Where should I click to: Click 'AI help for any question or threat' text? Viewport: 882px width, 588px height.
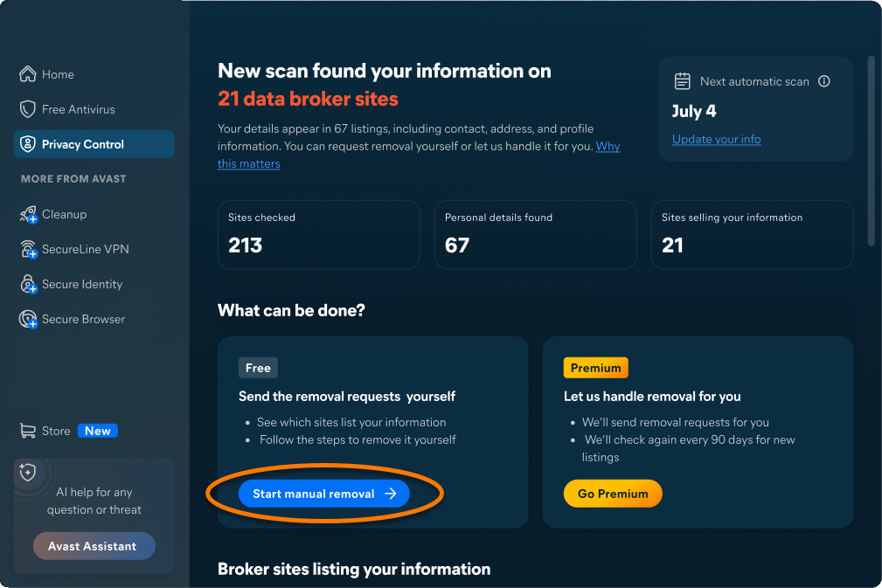[x=94, y=501]
